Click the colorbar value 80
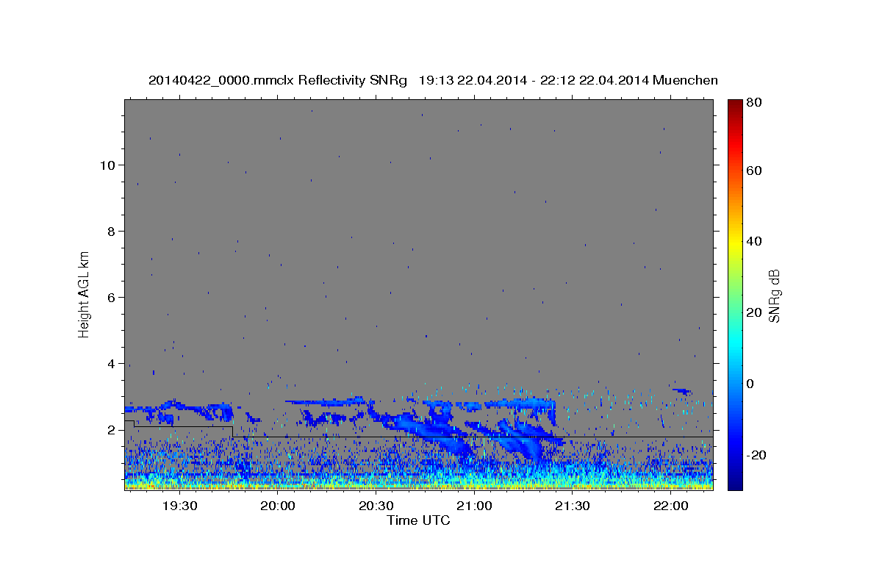Image resolution: width=882 pixels, height=588 pixels. tap(754, 103)
